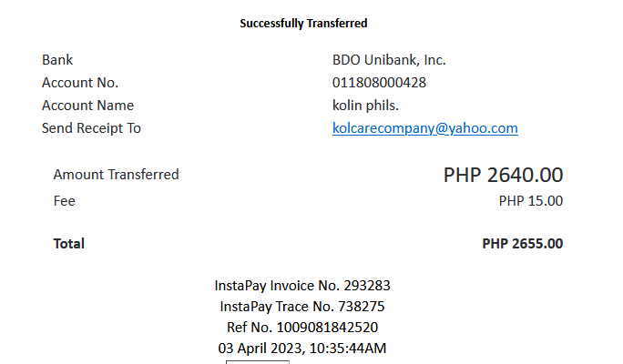The height and width of the screenshot is (364, 623).
Task: Click the Send Receipt To label
Action: click(x=91, y=128)
